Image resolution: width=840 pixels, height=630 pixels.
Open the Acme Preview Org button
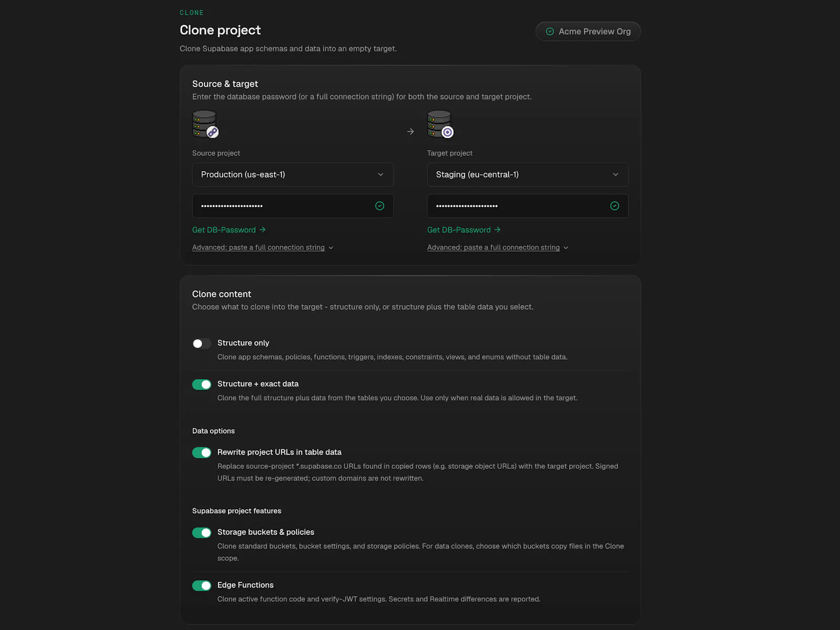coord(588,31)
